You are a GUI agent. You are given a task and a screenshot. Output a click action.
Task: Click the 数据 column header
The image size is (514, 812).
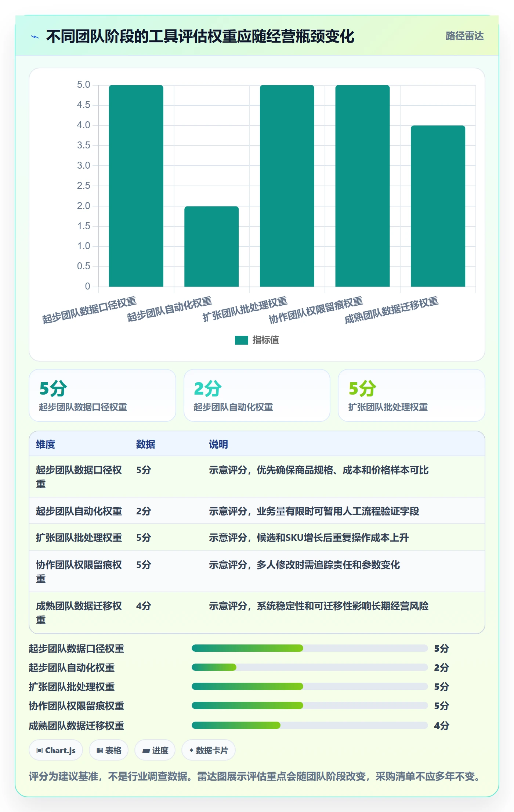146,444
